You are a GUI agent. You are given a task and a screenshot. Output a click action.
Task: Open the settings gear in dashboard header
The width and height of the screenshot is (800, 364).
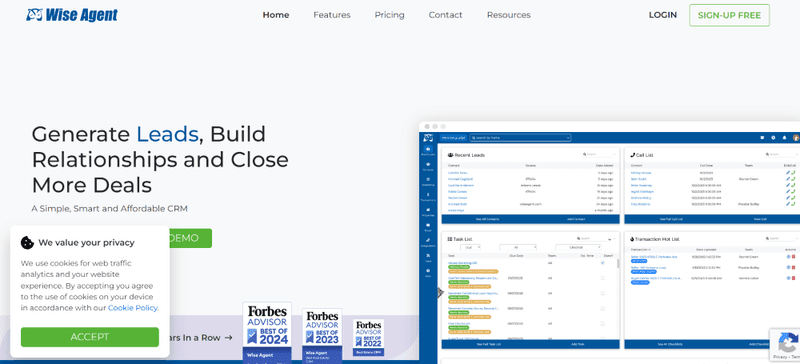pos(773,138)
